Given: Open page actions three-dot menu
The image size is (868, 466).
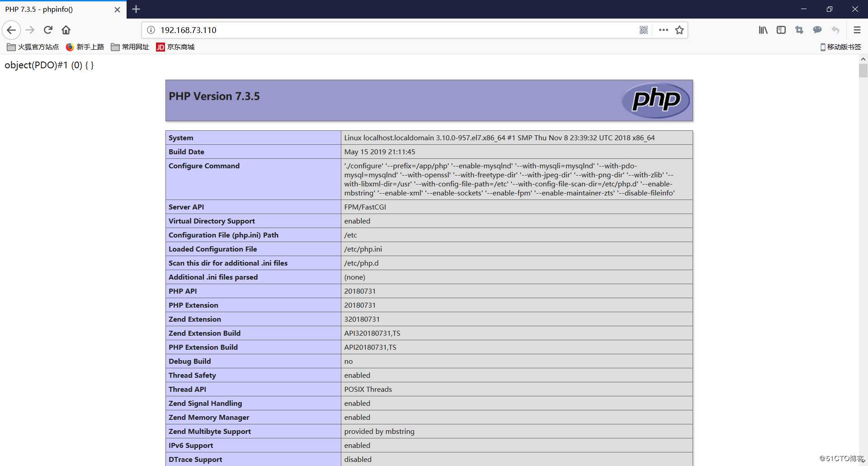Looking at the screenshot, I should click(x=663, y=30).
